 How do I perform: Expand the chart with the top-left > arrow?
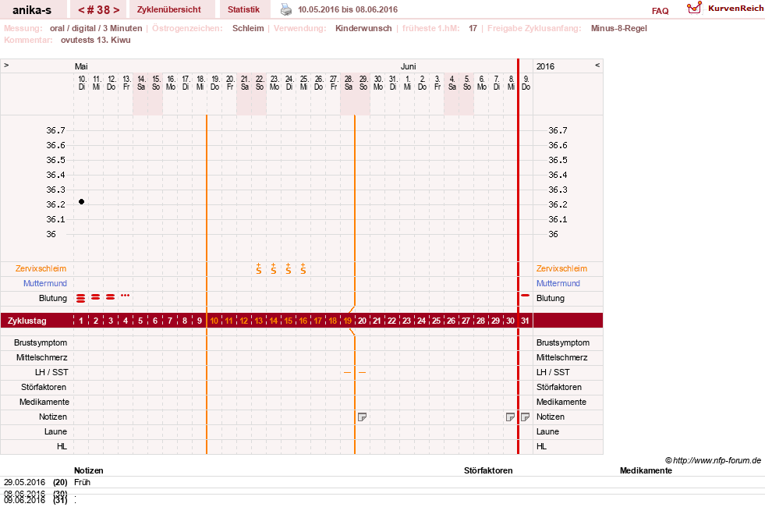coord(6,65)
